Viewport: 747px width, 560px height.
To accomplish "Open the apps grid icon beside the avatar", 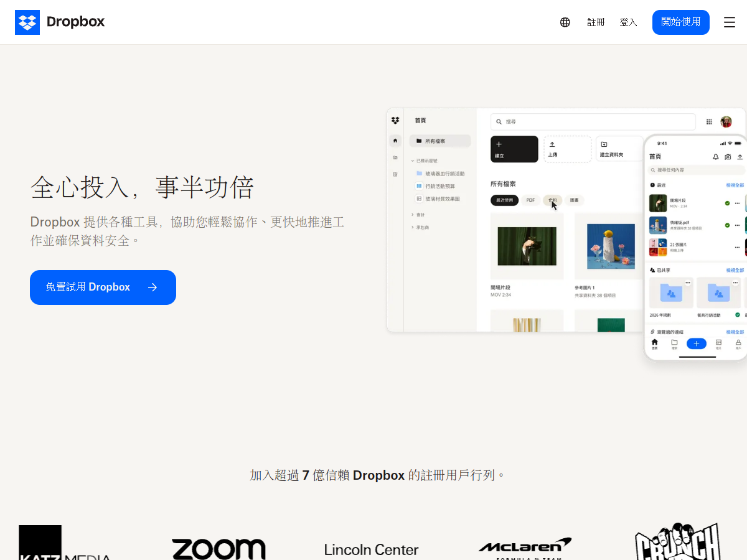I will tap(709, 122).
